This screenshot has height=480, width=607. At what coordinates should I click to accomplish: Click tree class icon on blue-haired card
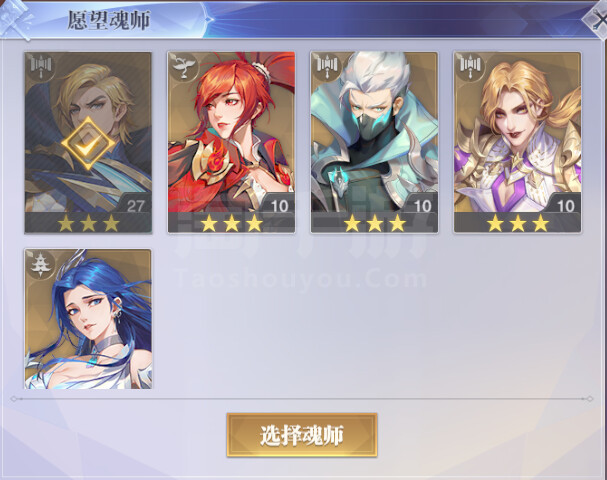39,264
